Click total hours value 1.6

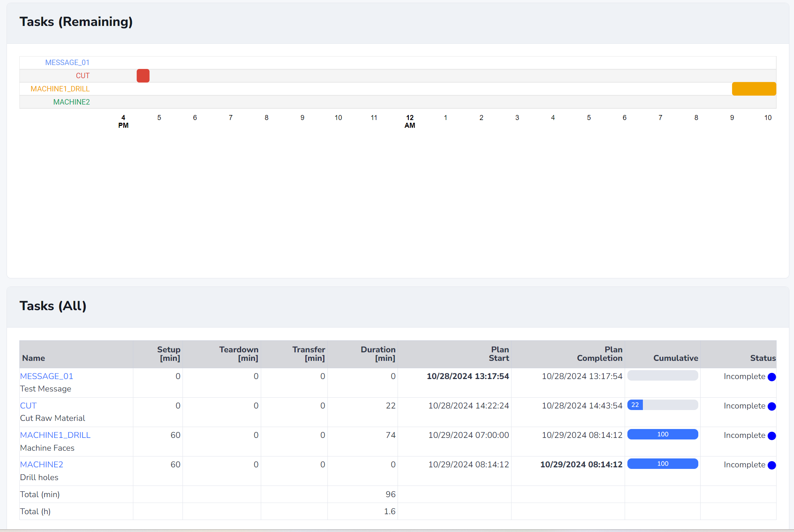(x=390, y=511)
